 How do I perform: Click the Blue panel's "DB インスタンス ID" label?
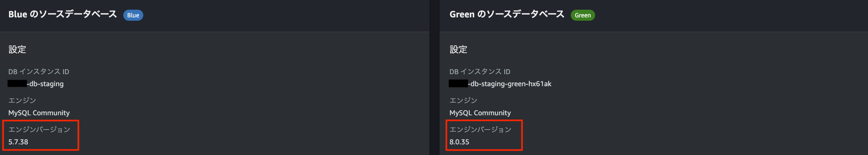click(39, 71)
